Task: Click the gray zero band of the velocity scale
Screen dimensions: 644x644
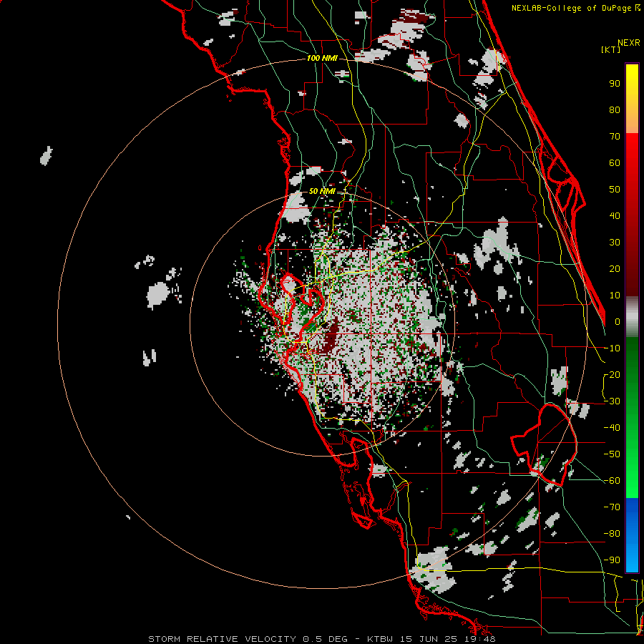Action: [x=632, y=317]
